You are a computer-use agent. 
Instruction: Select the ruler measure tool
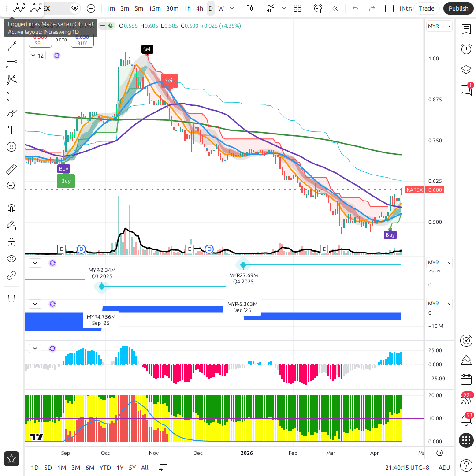[11, 169]
